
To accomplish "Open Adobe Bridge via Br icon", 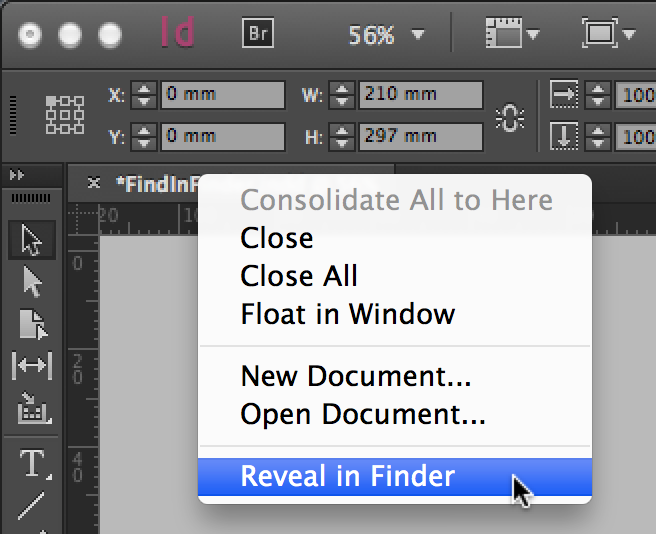I will tap(258, 33).
